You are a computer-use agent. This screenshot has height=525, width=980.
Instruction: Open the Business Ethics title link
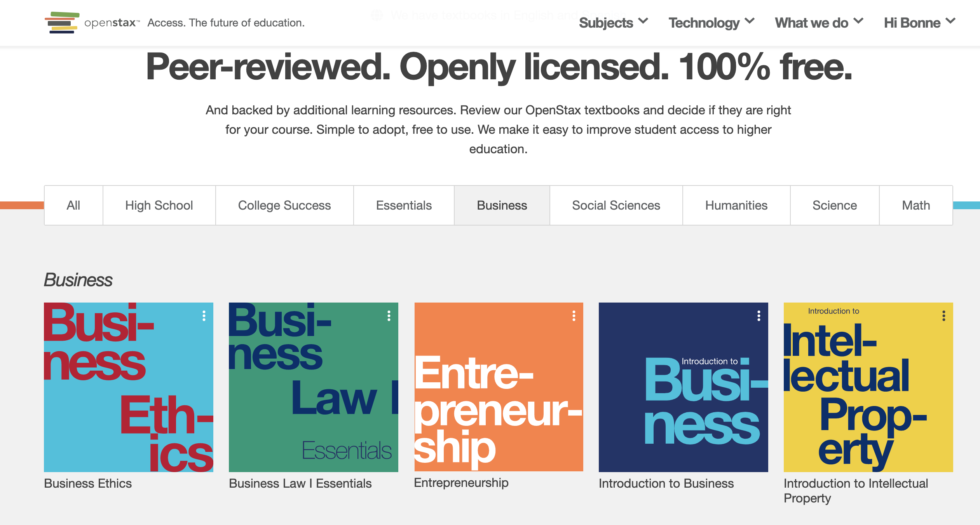(88, 483)
